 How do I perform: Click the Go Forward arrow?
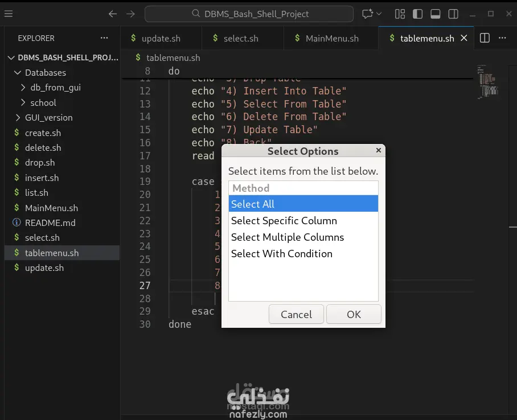[x=131, y=14]
